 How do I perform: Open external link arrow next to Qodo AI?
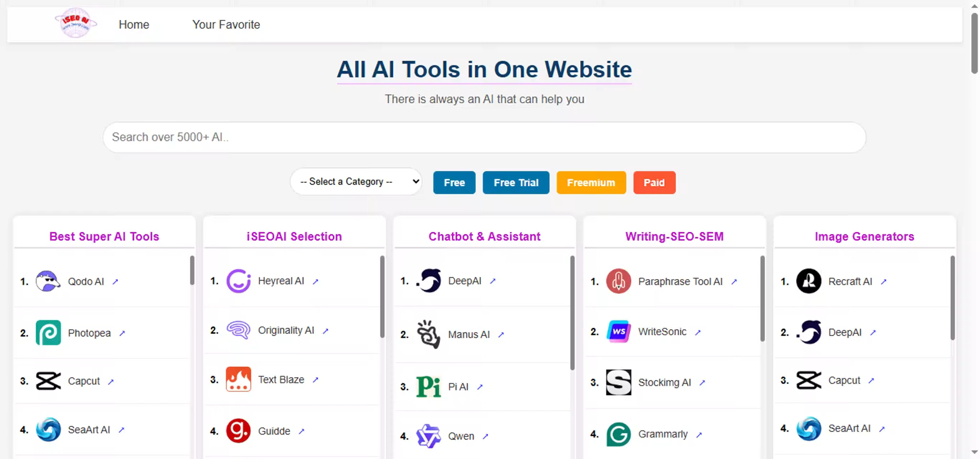tap(115, 282)
